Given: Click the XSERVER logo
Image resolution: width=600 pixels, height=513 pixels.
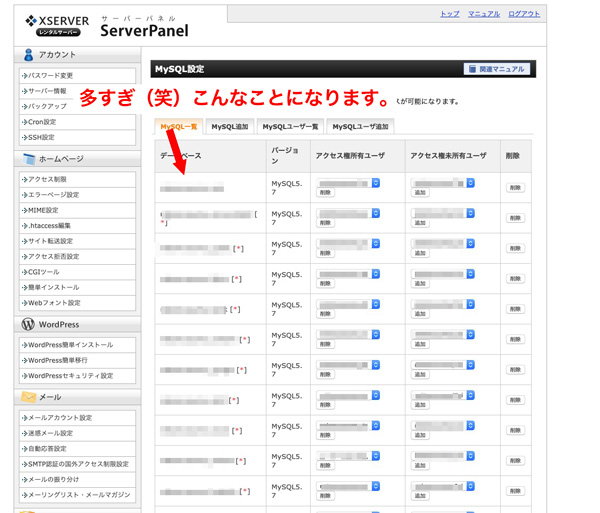Looking at the screenshot, I should pyautogui.click(x=57, y=26).
